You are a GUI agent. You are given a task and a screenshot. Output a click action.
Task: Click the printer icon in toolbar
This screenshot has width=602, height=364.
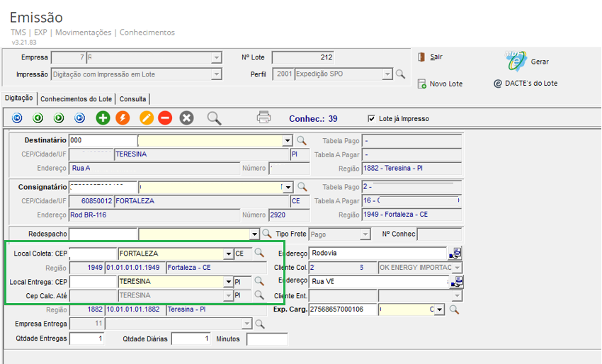click(x=263, y=118)
